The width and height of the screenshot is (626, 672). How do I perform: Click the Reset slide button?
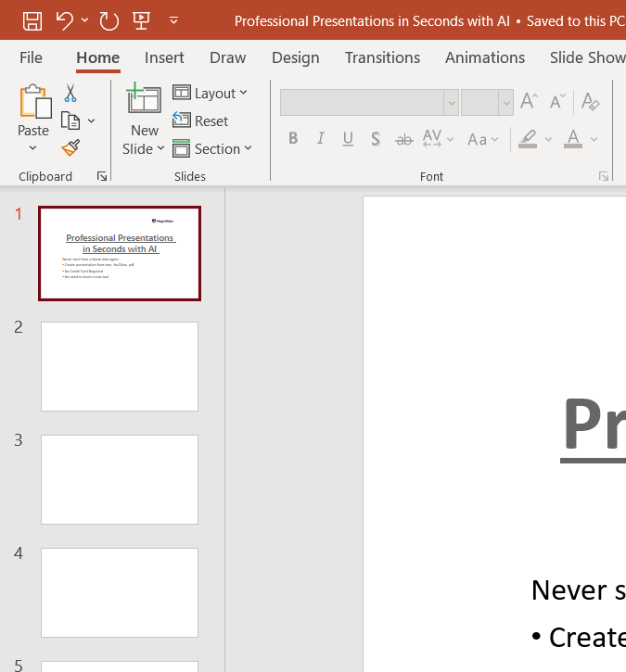click(201, 121)
